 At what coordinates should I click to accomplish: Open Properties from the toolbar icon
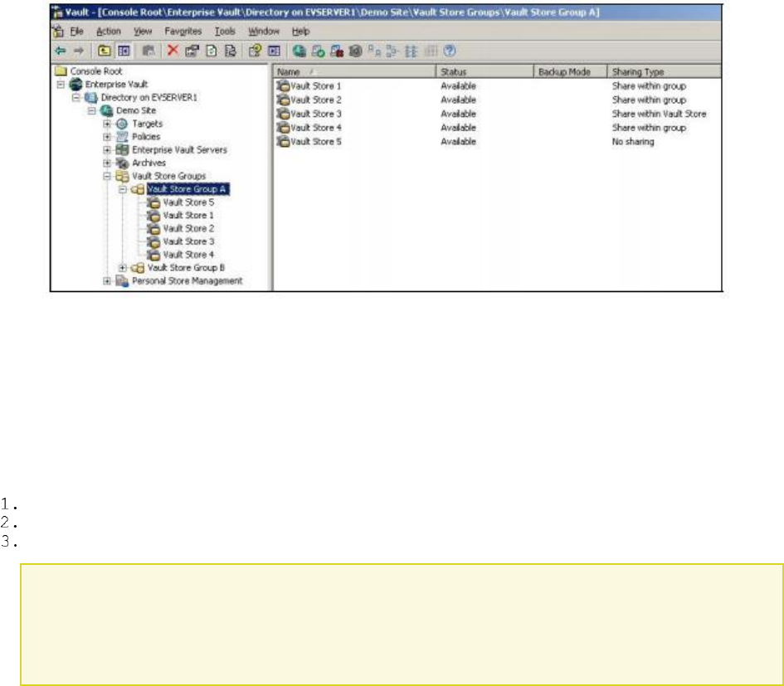(192, 51)
